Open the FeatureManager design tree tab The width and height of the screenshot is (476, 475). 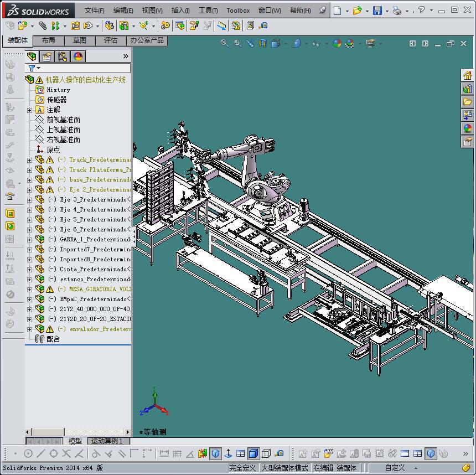click(x=32, y=56)
